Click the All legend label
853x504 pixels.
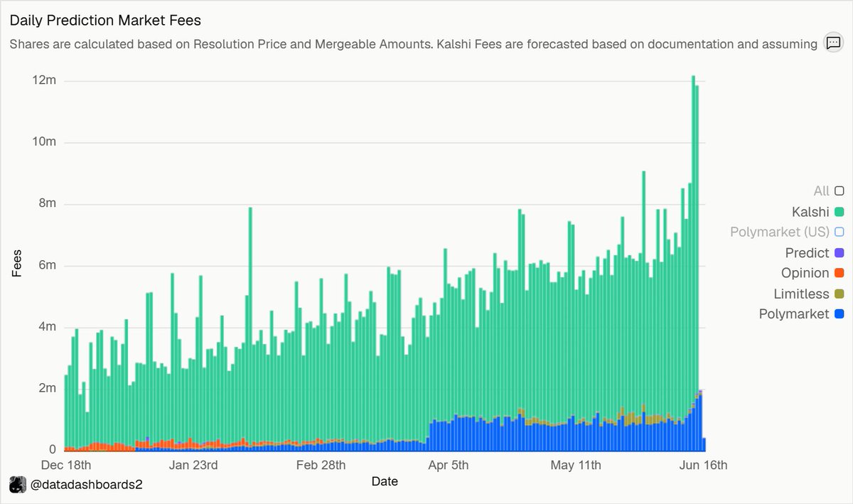click(x=822, y=191)
